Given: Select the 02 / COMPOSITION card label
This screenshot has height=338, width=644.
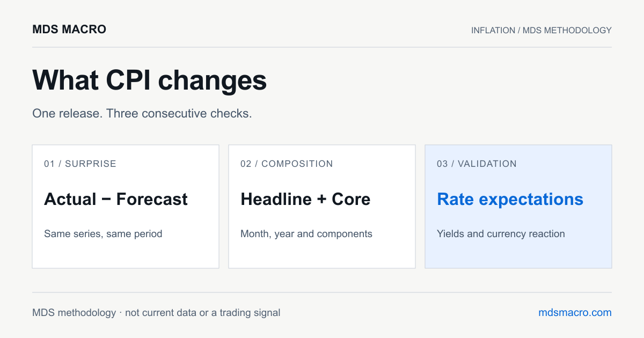Looking at the screenshot, I should pos(287,164).
